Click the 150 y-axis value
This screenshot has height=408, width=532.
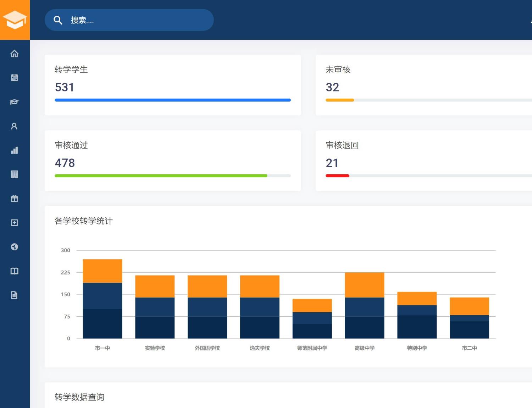click(x=66, y=294)
